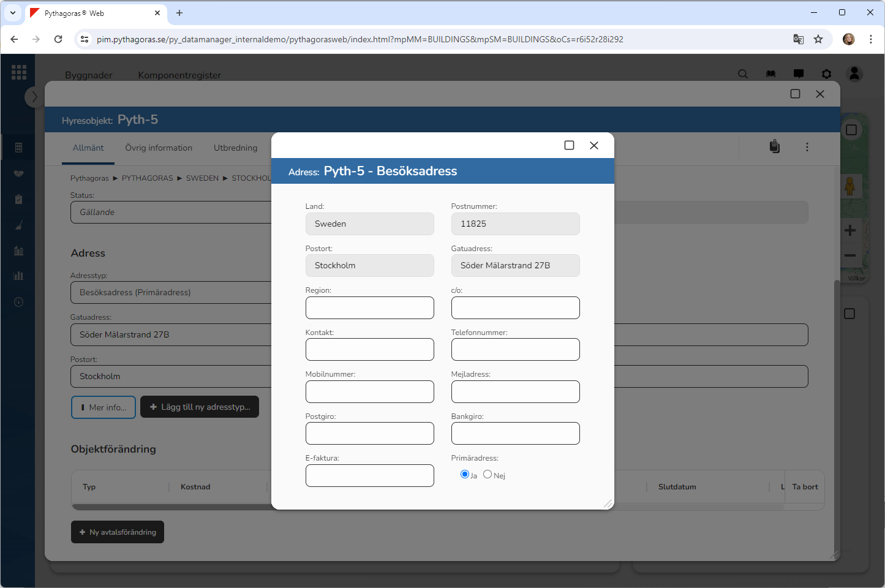The height and width of the screenshot is (588, 885).
Task: Switch to the Övrig information tab
Action: [x=159, y=148]
